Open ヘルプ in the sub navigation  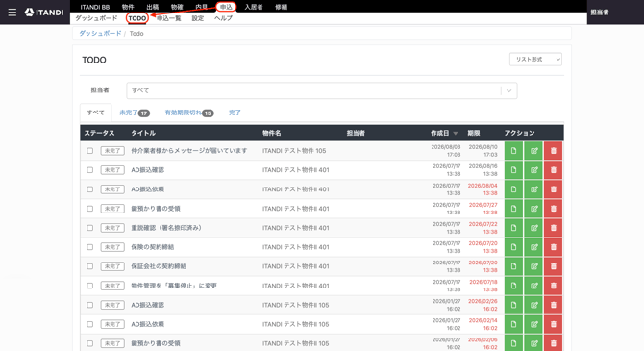223,18
